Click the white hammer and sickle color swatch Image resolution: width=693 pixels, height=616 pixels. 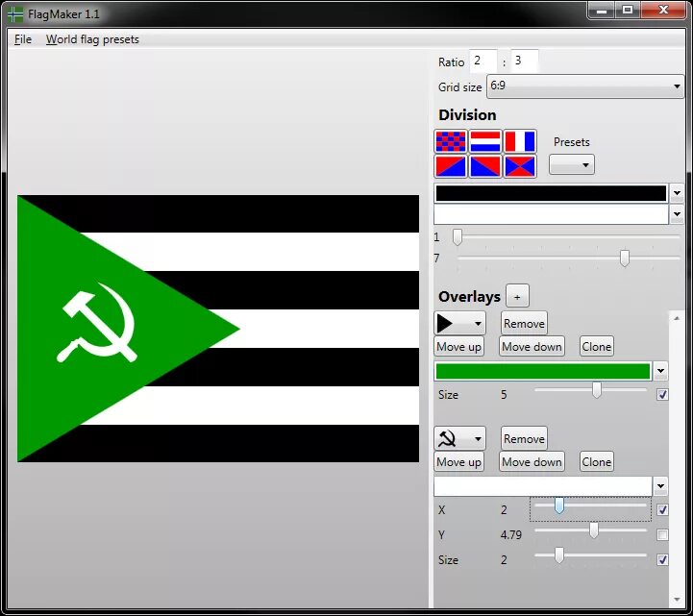(543, 486)
